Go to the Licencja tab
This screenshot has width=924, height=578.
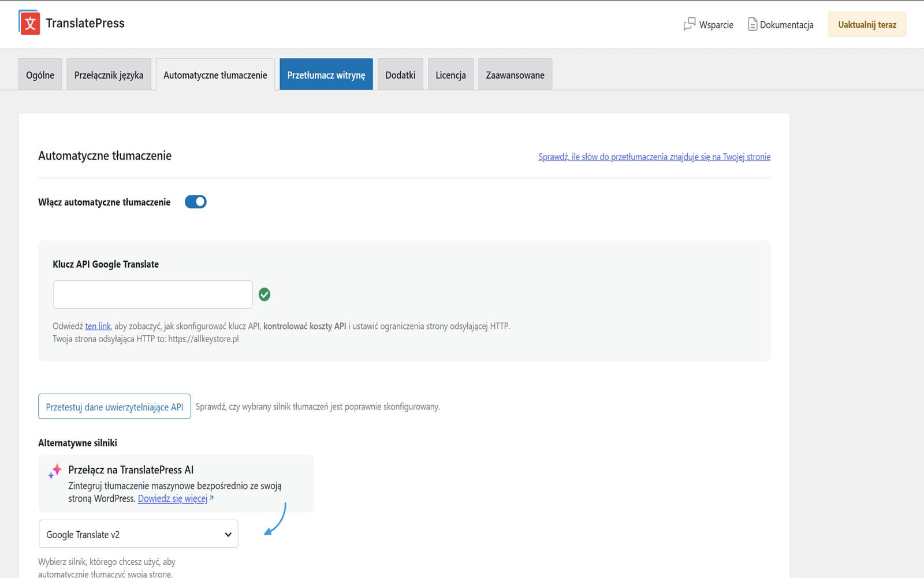450,75
